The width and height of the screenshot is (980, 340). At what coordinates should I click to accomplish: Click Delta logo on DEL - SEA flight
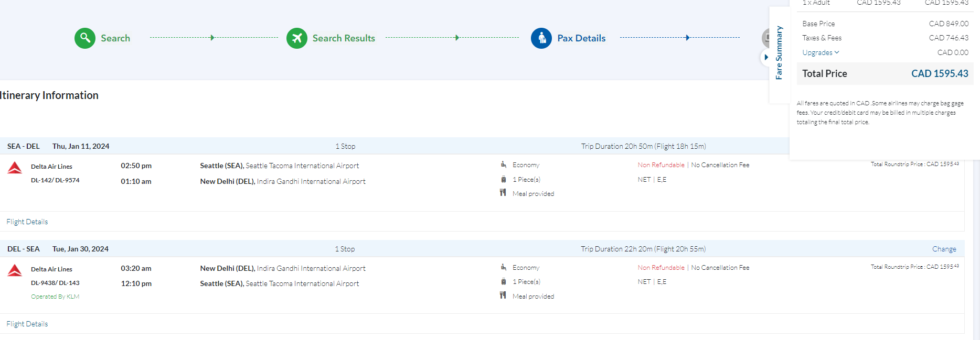click(15, 270)
